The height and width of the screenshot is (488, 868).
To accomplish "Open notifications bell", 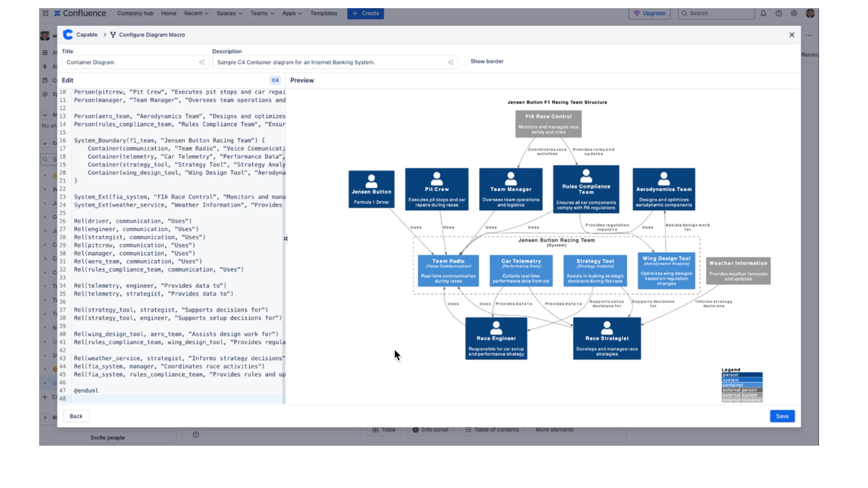I will point(763,13).
